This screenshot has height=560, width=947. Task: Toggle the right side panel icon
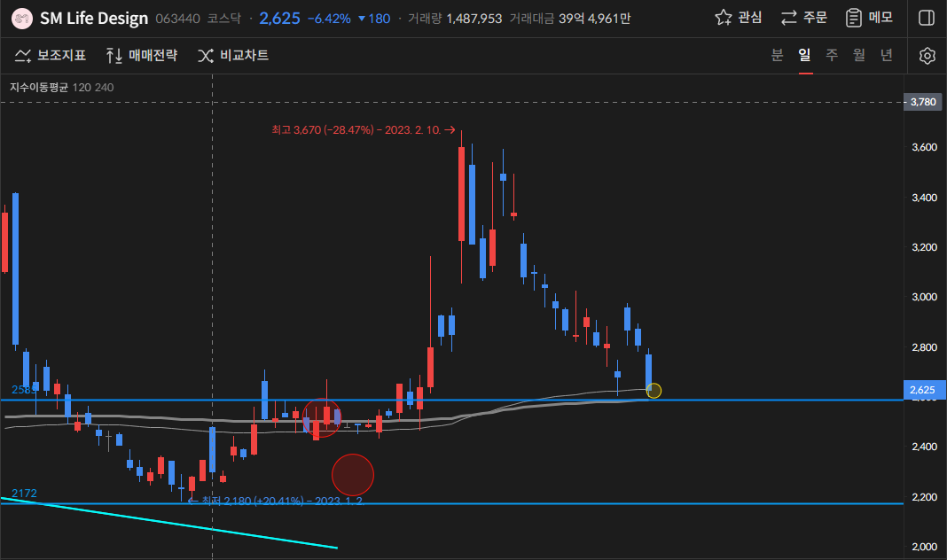coord(927,18)
